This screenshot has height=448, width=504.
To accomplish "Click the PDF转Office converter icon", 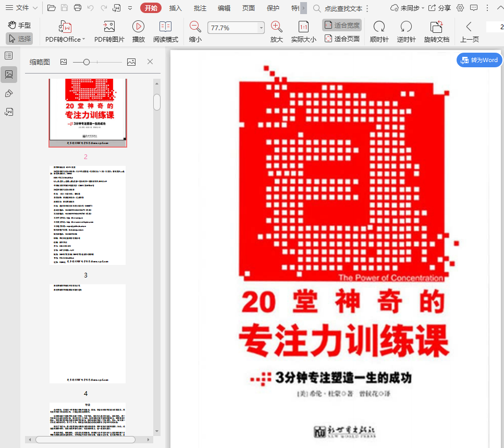I will [65, 27].
